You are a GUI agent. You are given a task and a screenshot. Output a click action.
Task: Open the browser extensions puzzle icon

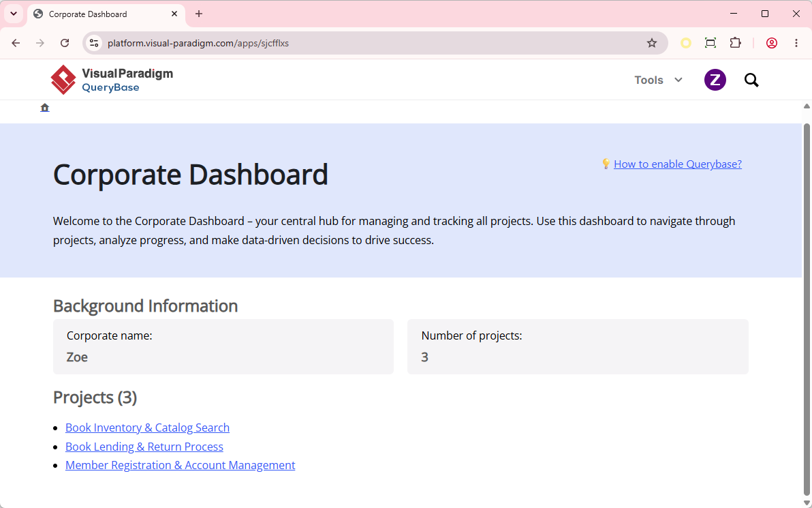[x=735, y=43]
